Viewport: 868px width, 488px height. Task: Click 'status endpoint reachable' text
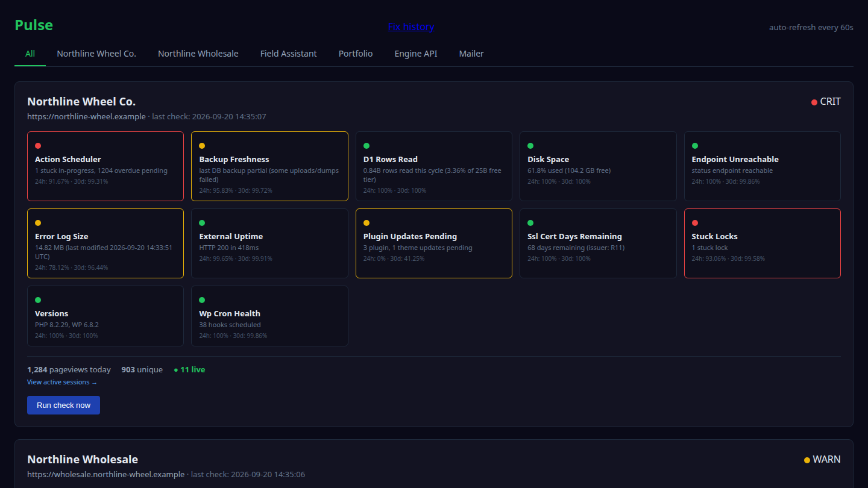coord(732,170)
